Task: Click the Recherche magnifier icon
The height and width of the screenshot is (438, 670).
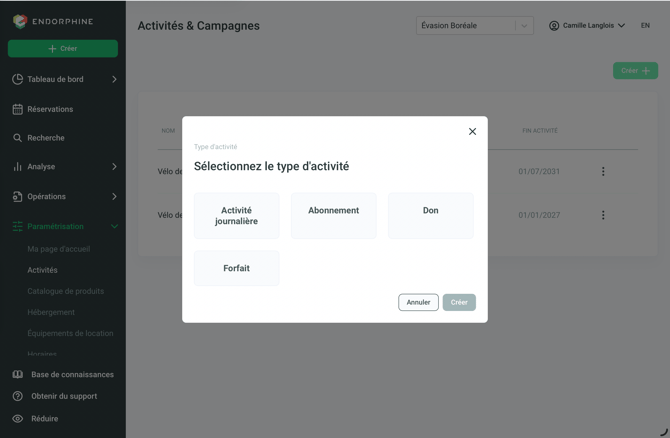Action: coord(18,138)
